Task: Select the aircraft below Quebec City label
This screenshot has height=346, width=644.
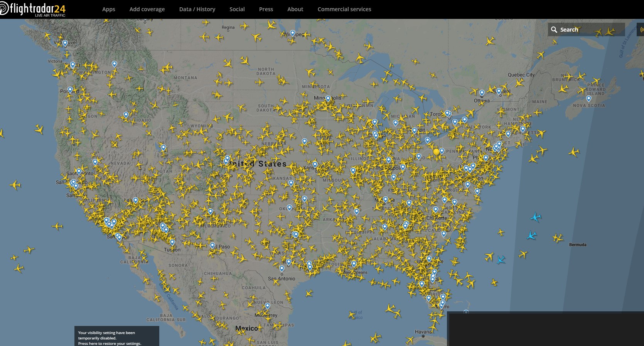Action: pyautogui.click(x=519, y=82)
